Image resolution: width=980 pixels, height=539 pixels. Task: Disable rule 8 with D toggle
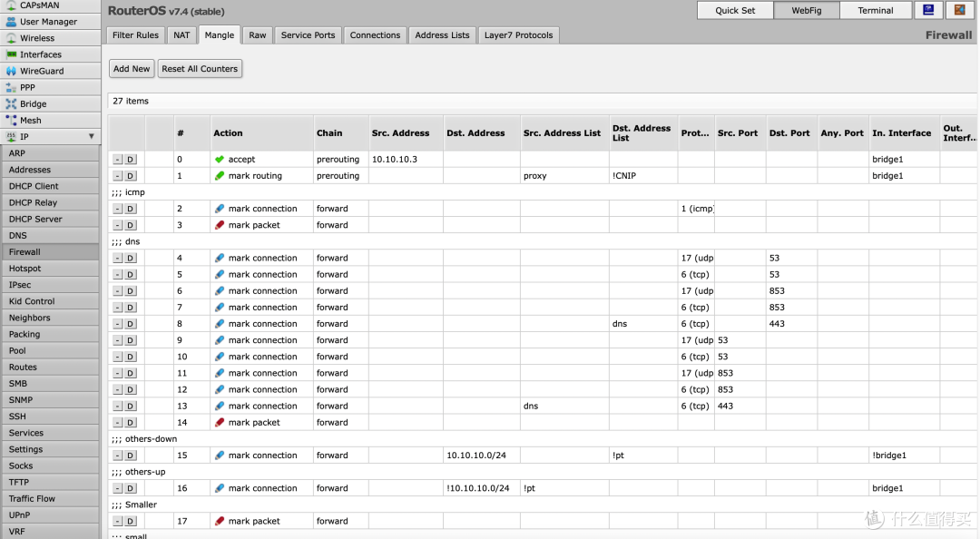[130, 324]
